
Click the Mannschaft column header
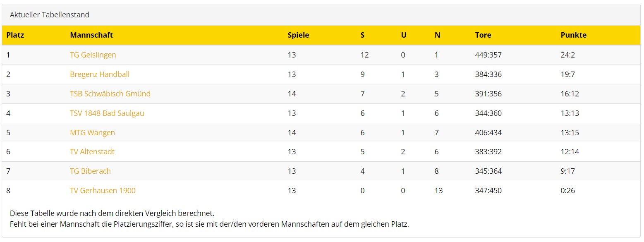[x=91, y=35]
